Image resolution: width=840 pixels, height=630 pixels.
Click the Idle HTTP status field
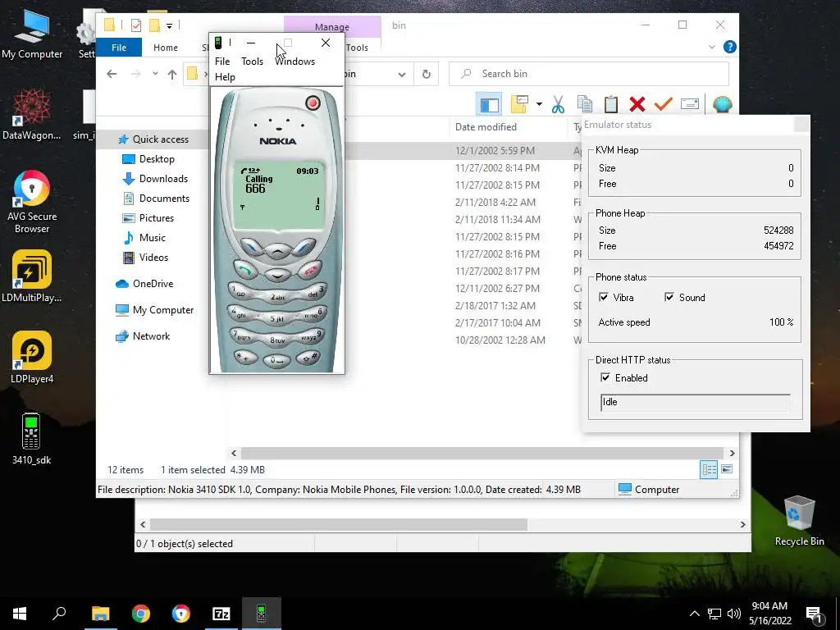tap(695, 402)
